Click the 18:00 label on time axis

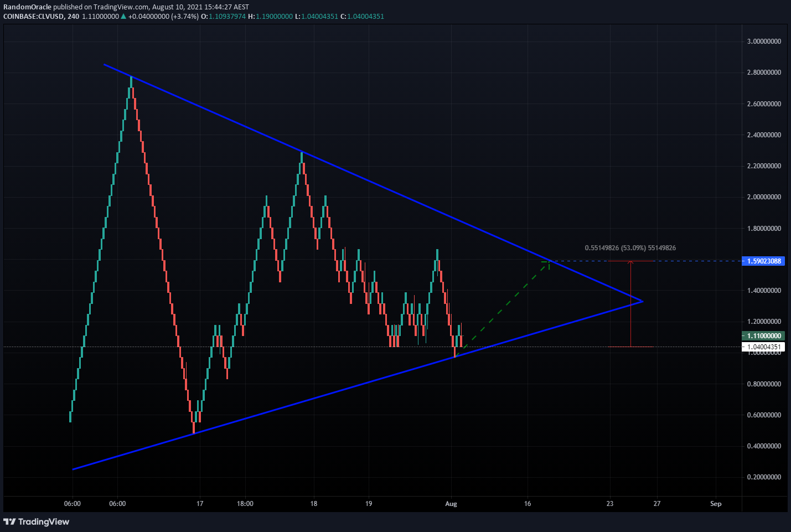tap(245, 504)
